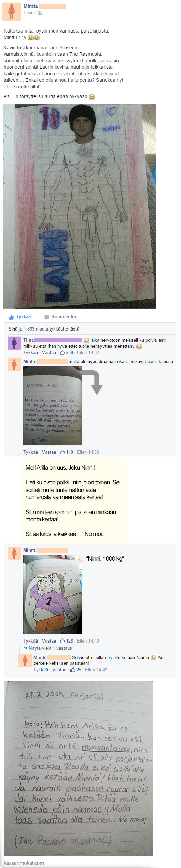This screenshot has width=181, height=868.
Task: Open the Ninni 1000 kg drawing thumbnail
Action: (53, 594)
